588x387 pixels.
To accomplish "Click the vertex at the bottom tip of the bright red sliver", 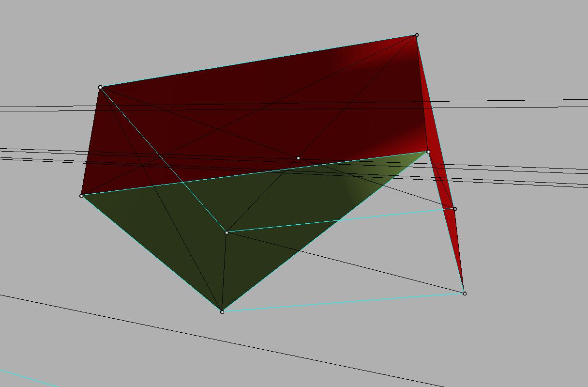I will 464,294.
